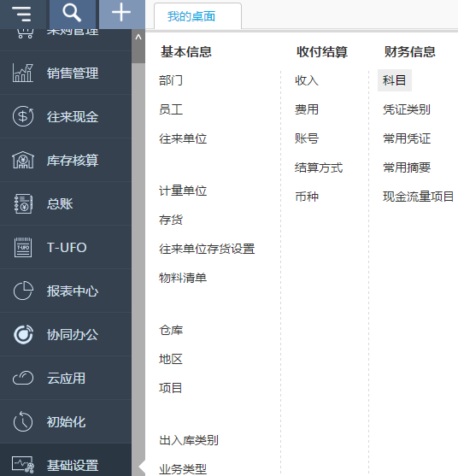The image size is (458, 476).
Task: Open 初始化 menu item
Action: (66, 422)
